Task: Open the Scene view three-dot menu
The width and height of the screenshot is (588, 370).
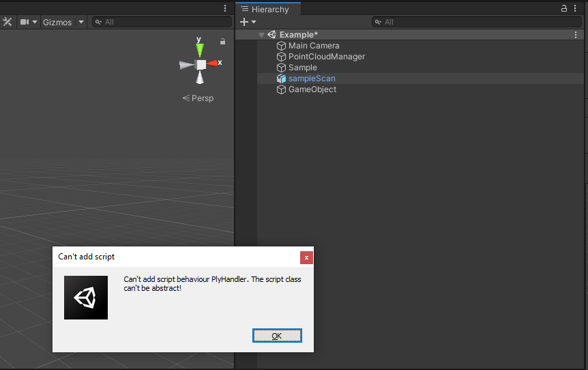Action: click(x=225, y=8)
